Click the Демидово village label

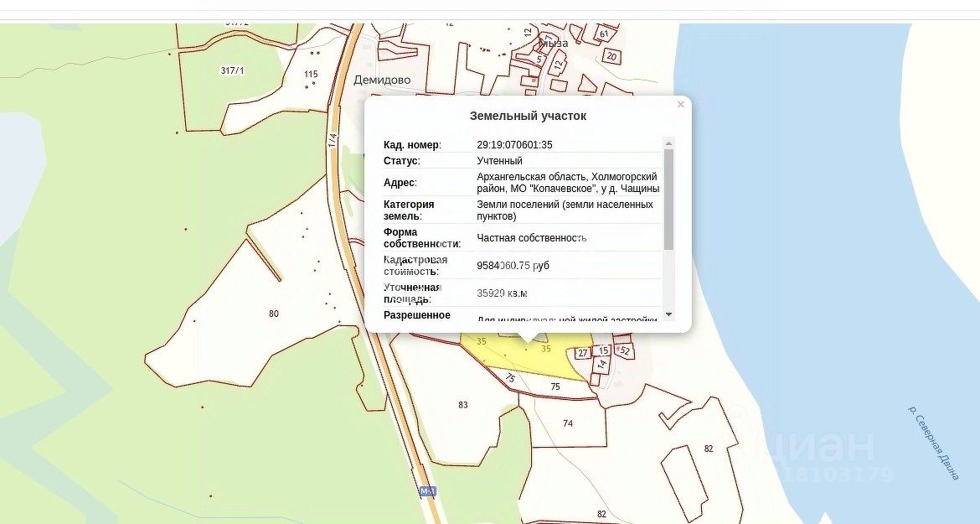(383, 80)
